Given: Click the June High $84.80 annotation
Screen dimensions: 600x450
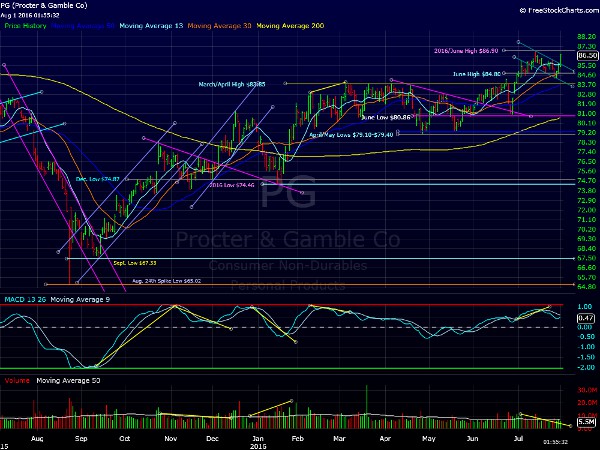Looking at the screenshot, I should tap(476, 74).
